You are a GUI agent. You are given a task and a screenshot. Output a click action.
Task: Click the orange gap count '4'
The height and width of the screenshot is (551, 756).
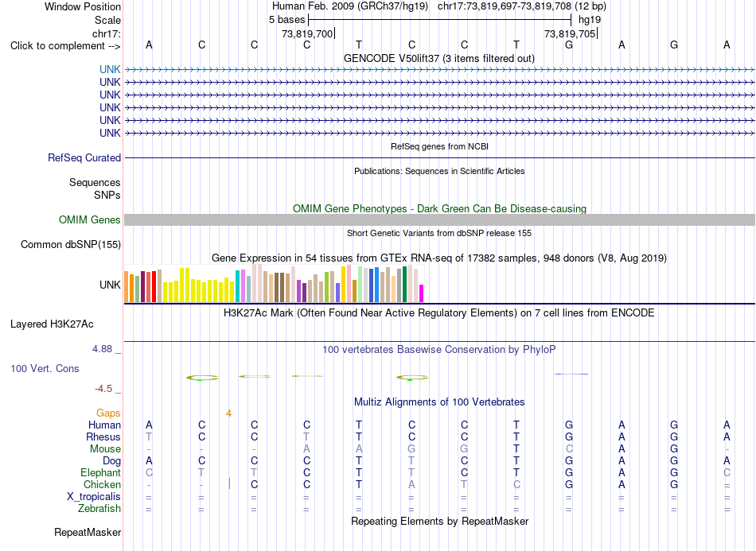(228, 413)
